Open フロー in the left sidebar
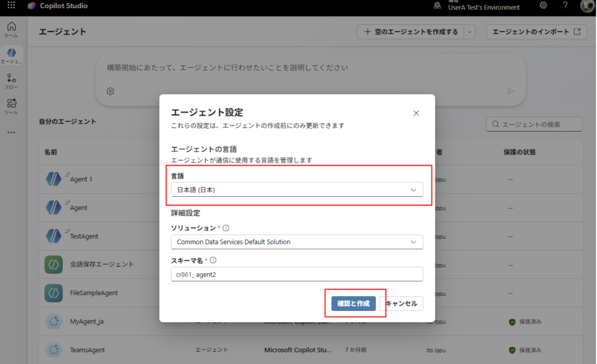Screen dimensions: 597x364 point(12,81)
